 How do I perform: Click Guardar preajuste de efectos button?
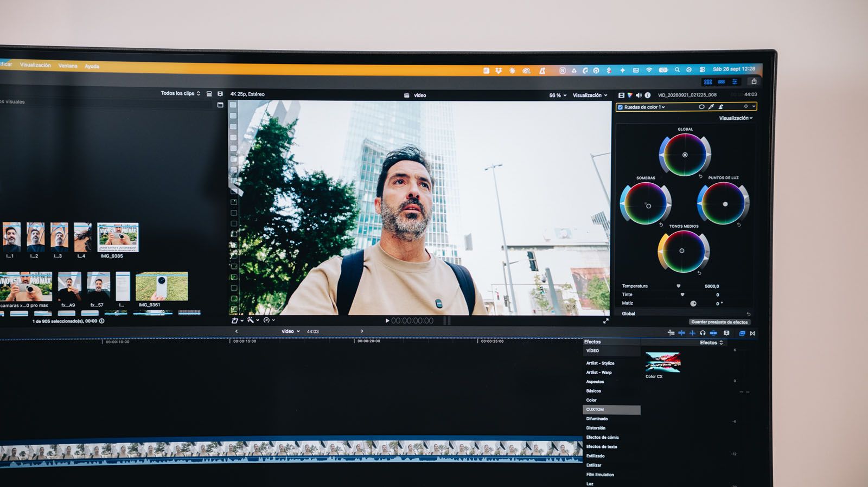[x=719, y=322]
